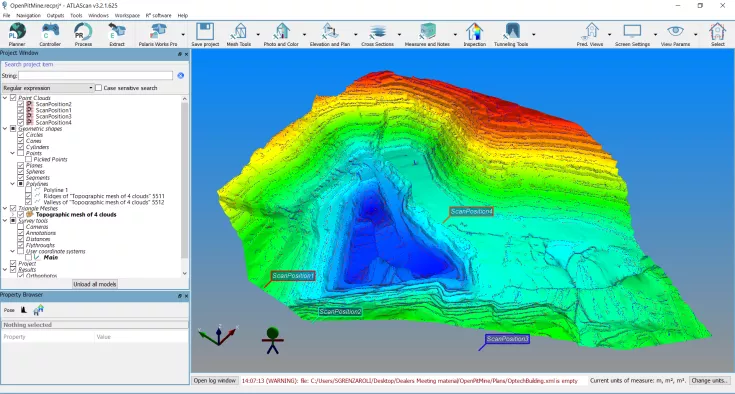Click the Open log window button

[215, 380]
